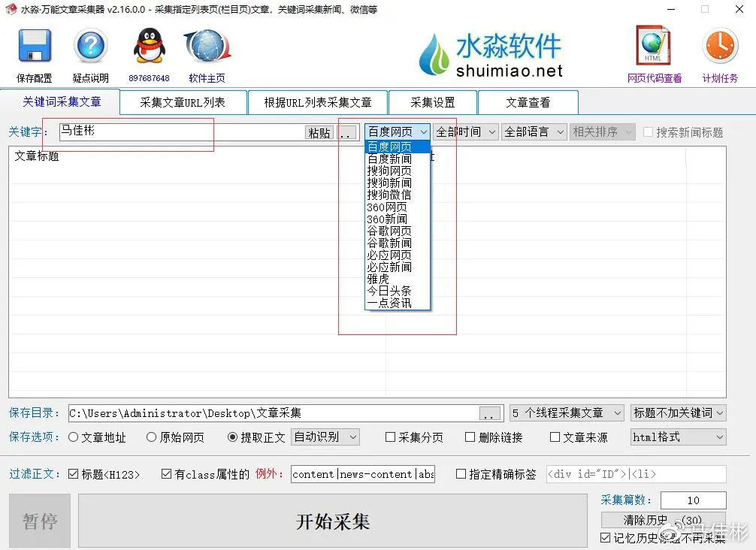
Task: Open the 软件主页 globe icon
Action: (x=207, y=46)
